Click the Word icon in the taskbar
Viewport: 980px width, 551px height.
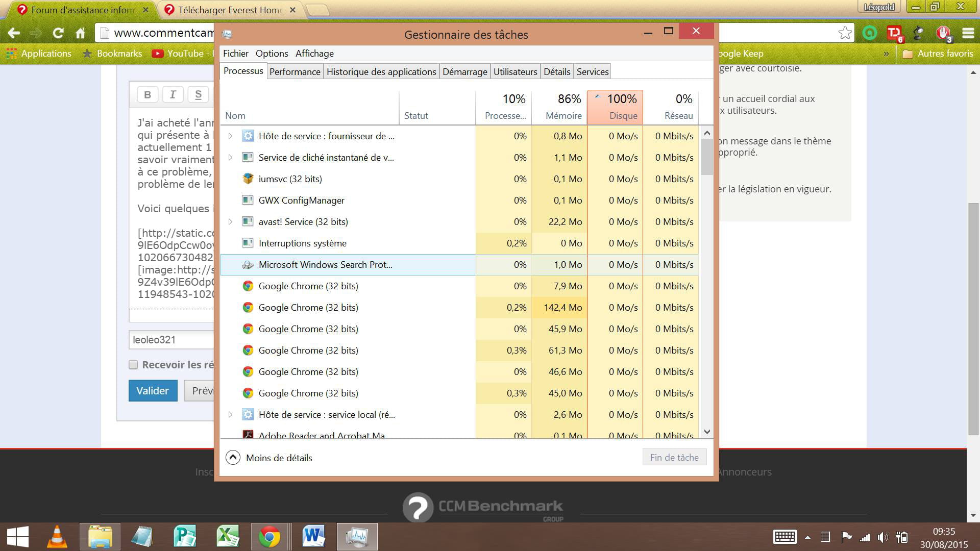click(313, 537)
